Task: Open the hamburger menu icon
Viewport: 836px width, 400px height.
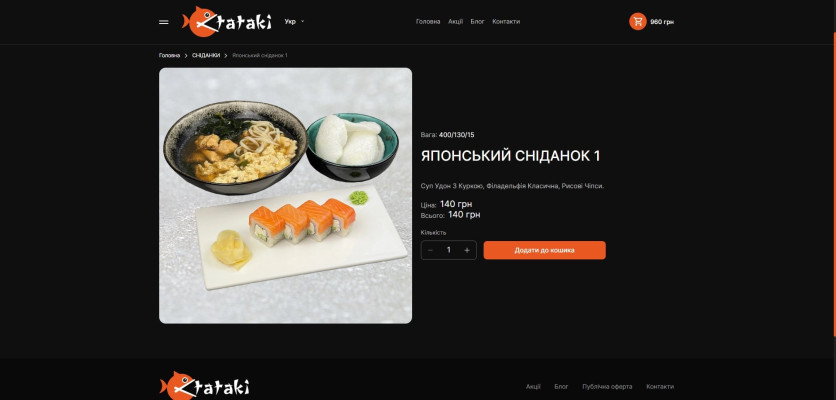Action: 164,22
